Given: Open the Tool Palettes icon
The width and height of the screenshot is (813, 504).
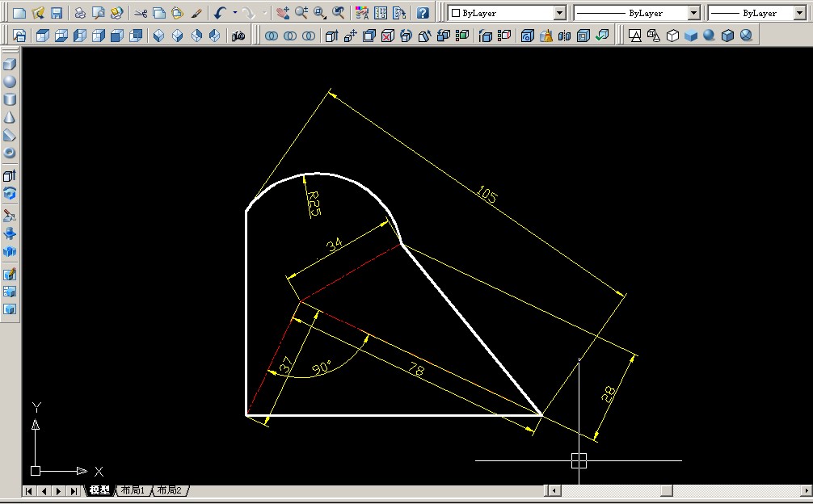Looking at the screenshot, I should 399,13.
